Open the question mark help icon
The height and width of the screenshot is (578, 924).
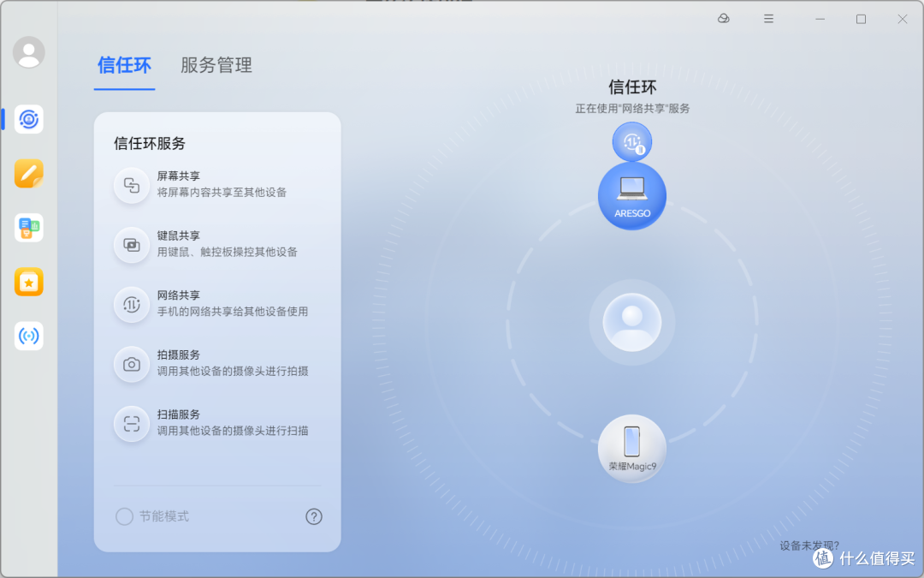coord(314,516)
